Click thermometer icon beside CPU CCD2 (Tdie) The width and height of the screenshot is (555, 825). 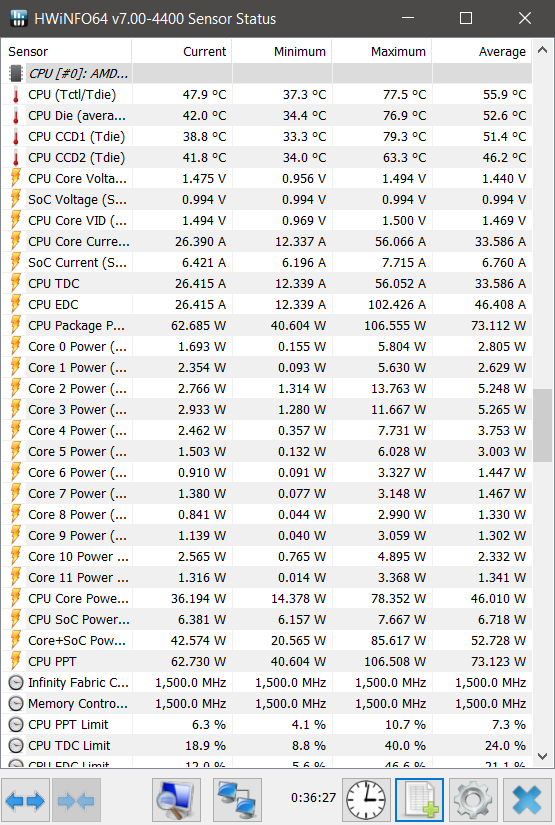16,158
